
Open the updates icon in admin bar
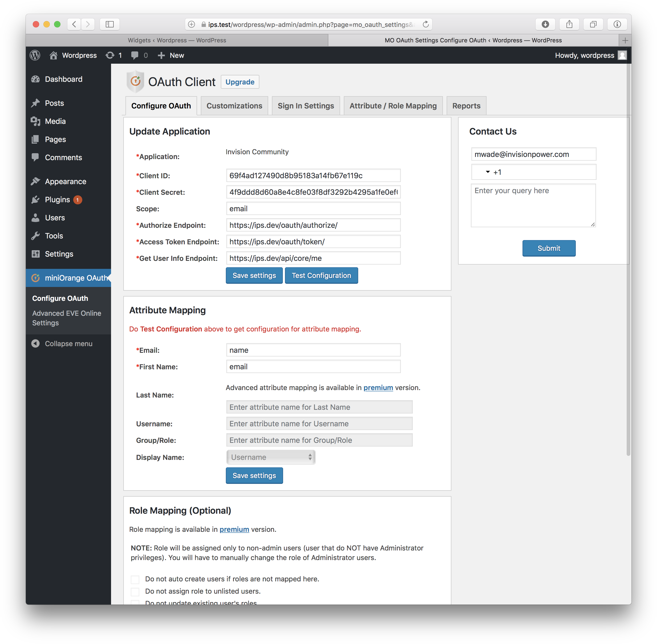pyautogui.click(x=110, y=55)
